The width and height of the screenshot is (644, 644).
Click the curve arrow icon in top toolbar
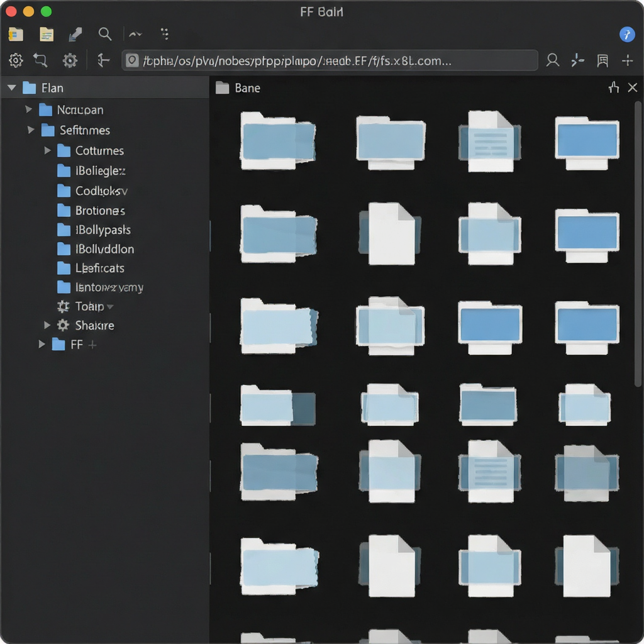click(x=135, y=35)
